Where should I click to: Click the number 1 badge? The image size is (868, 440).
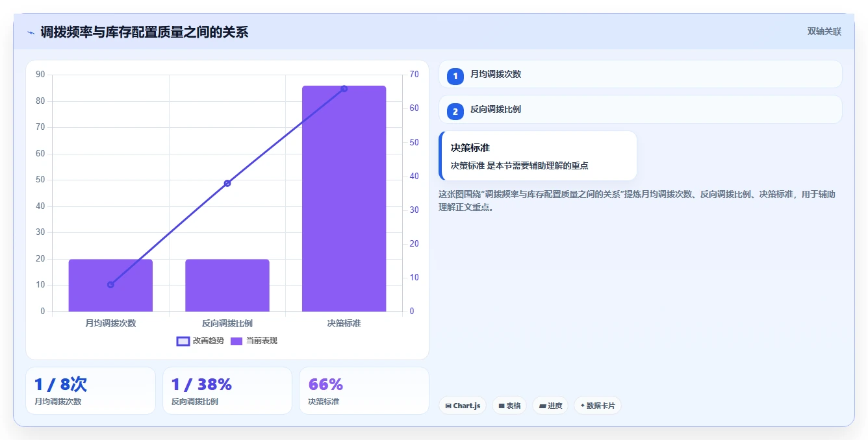pyautogui.click(x=455, y=76)
